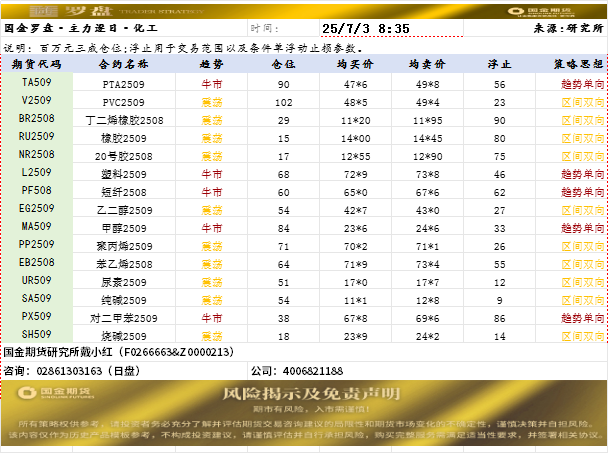Click the MA509 futures code cell
The image size is (608, 453).
click(37, 226)
